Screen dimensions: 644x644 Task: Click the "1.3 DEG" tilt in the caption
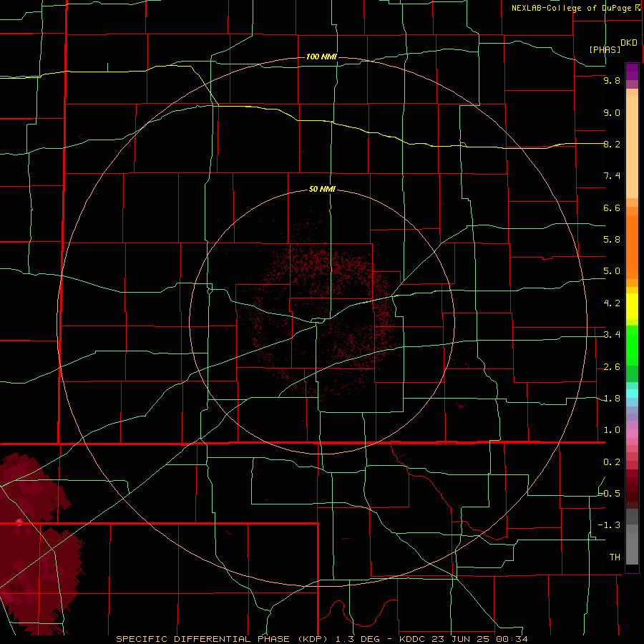coord(358,639)
